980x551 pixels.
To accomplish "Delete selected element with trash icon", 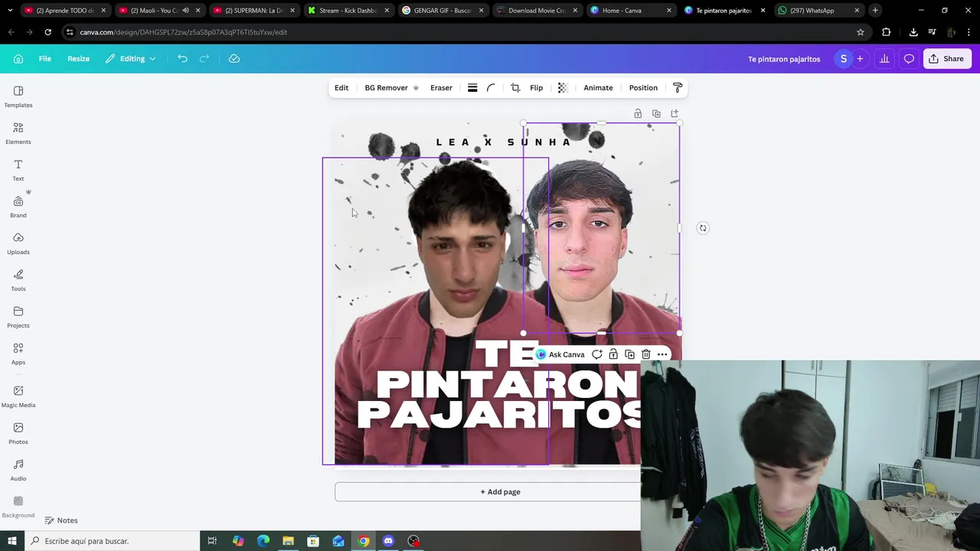I will (646, 354).
